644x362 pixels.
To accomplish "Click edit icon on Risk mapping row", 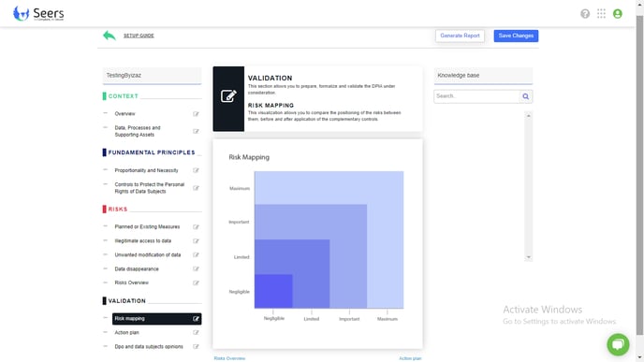I will (x=196, y=318).
